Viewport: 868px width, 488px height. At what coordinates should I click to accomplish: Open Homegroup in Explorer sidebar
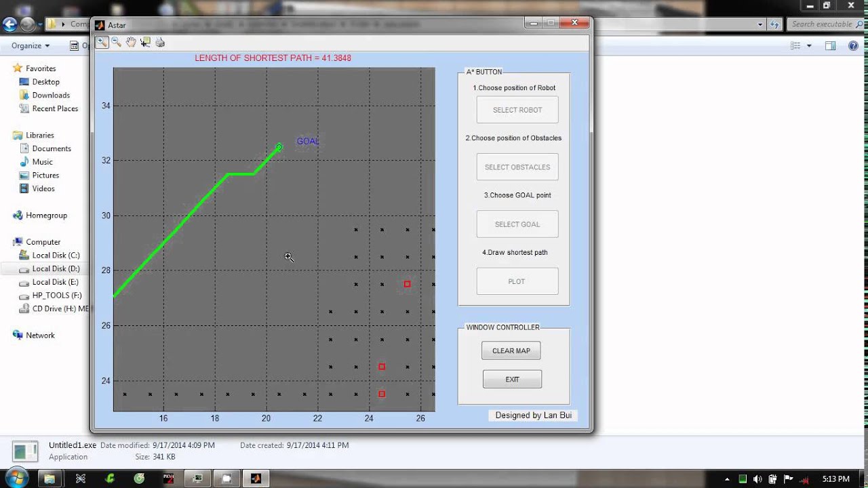point(46,216)
